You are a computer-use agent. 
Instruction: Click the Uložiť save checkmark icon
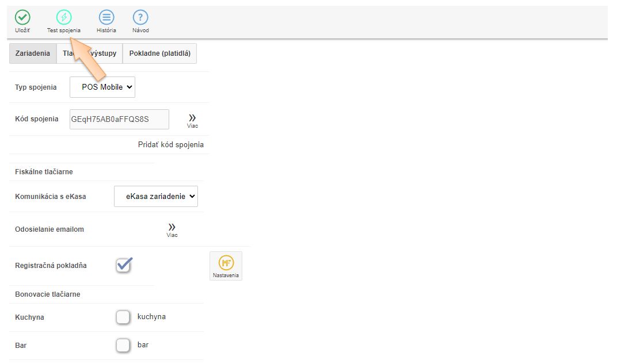click(x=22, y=18)
